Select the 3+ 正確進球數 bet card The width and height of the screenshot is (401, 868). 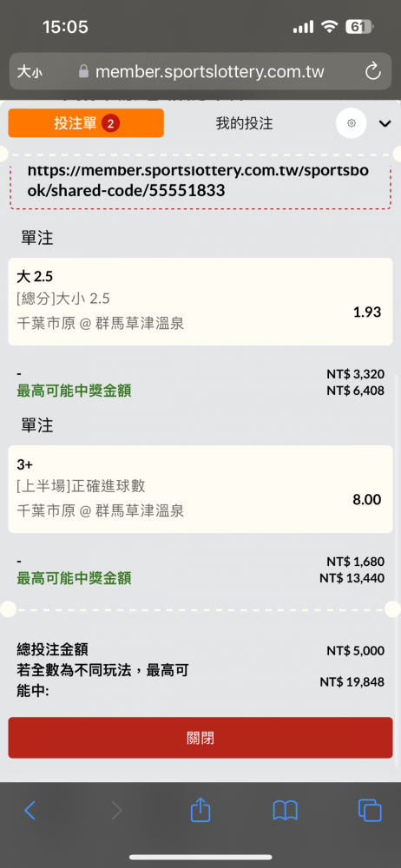click(x=200, y=490)
